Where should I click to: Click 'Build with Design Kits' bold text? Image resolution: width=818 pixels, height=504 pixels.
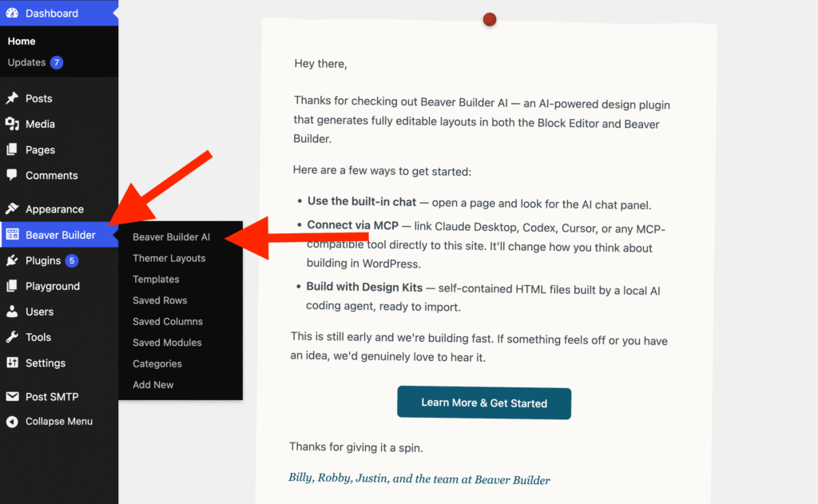364,287
